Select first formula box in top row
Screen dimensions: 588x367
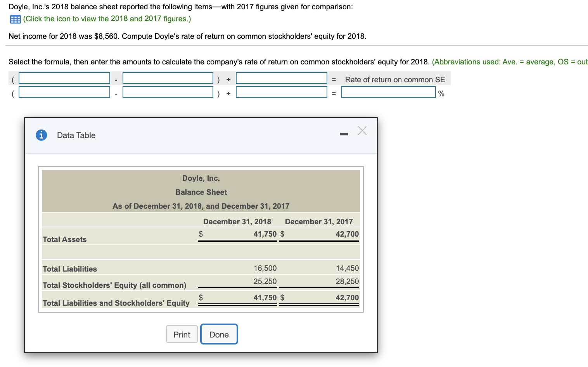coord(64,78)
